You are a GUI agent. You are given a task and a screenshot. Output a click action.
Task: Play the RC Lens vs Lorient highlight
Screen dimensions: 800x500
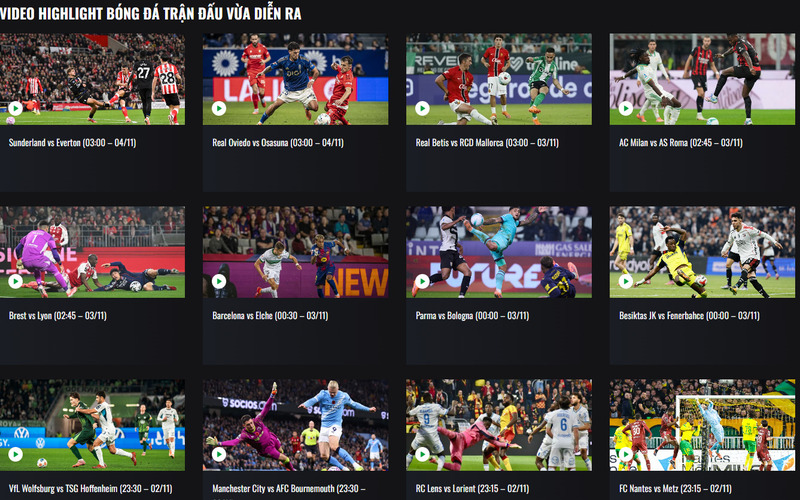point(422,454)
